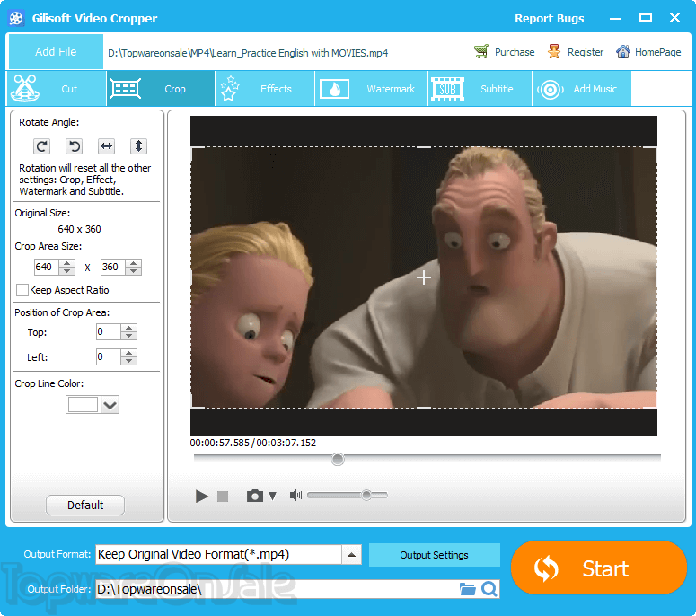Click the HomePage link text
Image resolution: width=696 pixels, height=616 pixels.
pos(657,52)
